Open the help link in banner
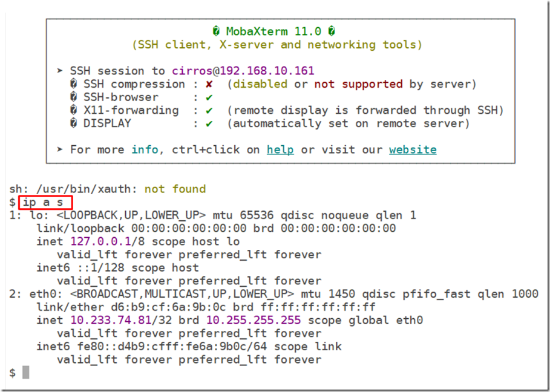Screen dimensions: 550x392 coord(280,149)
